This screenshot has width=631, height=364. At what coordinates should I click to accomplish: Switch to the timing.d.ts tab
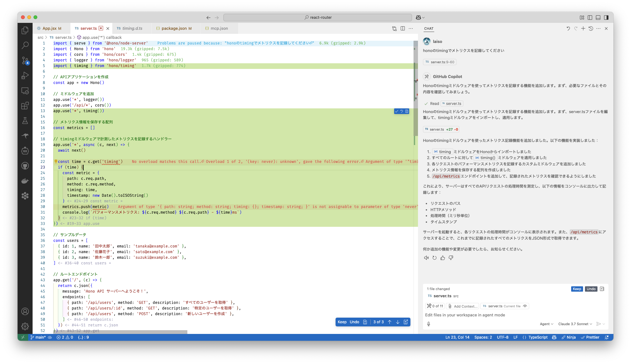[x=132, y=29]
